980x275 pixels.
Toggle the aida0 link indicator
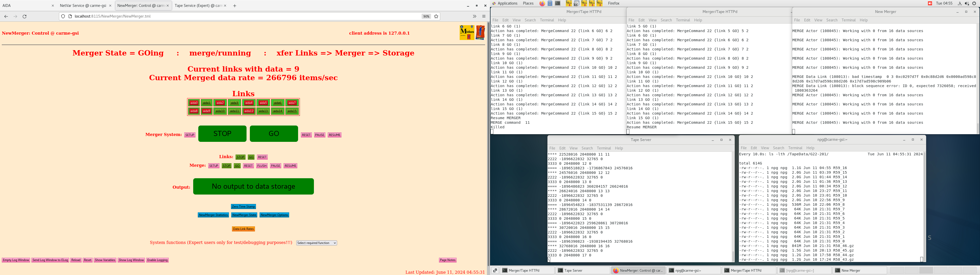coord(194,103)
